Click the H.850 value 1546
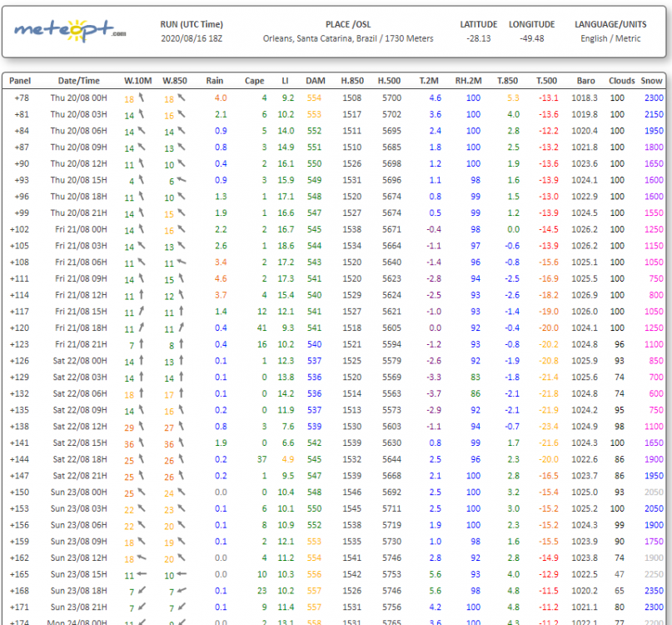The height and width of the screenshot is (625, 672). pos(352,492)
